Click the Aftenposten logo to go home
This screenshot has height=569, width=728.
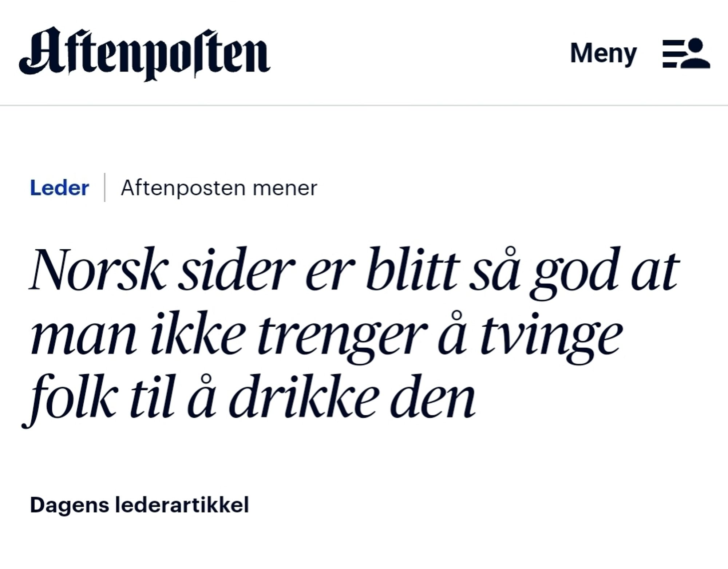coord(145,54)
